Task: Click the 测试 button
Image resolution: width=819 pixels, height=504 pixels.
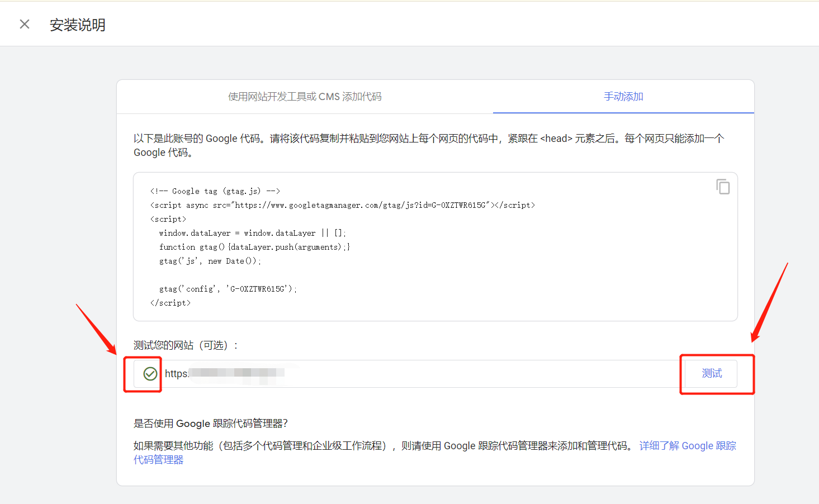Action: coord(712,373)
